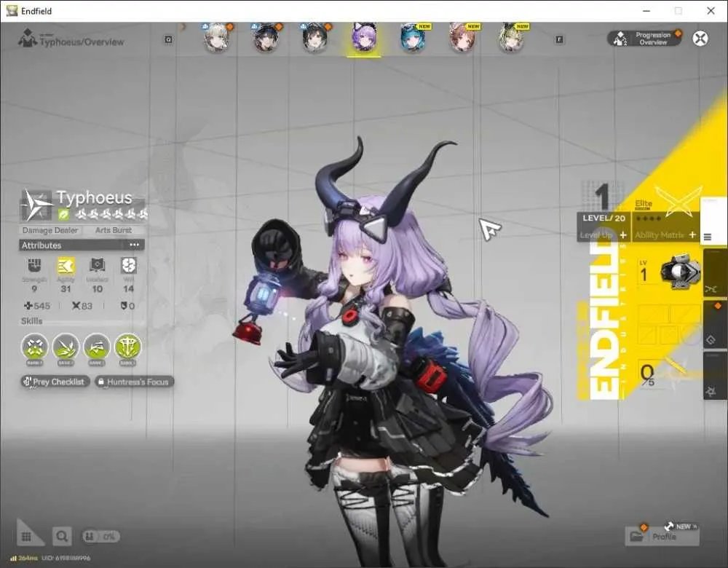
Task: Open the Intellect attribute book icon
Action: tap(97, 266)
